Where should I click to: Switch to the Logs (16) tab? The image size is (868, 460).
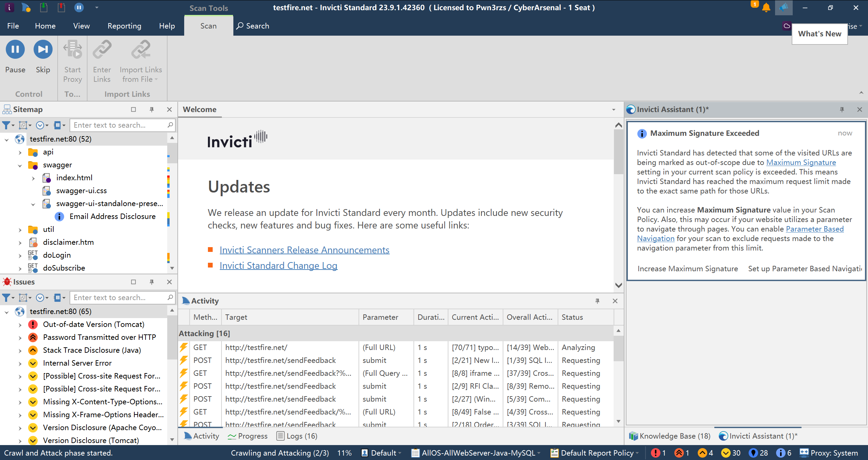point(297,436)
